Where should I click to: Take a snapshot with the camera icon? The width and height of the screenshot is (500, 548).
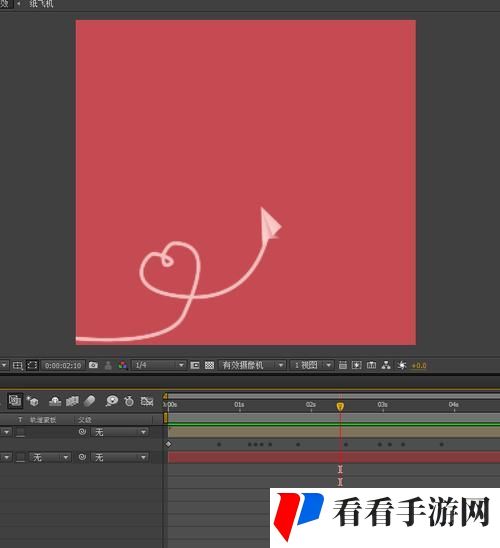pos(93,365)
